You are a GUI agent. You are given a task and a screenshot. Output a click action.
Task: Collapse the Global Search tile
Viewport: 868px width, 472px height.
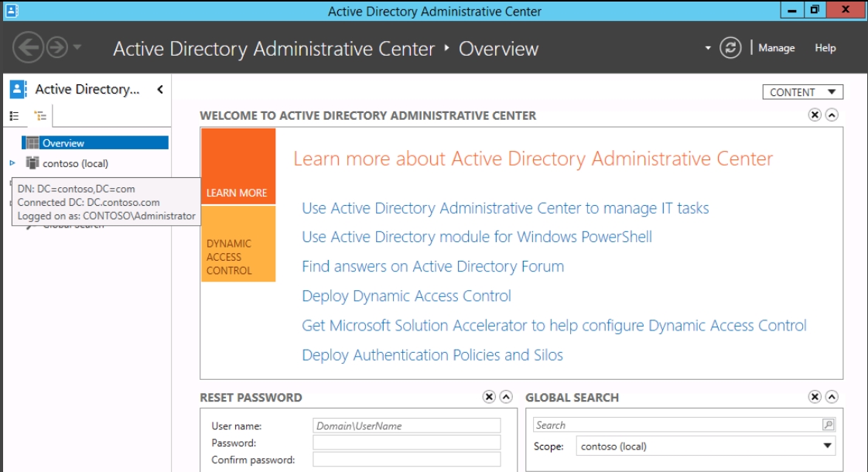tap(832, 397)
